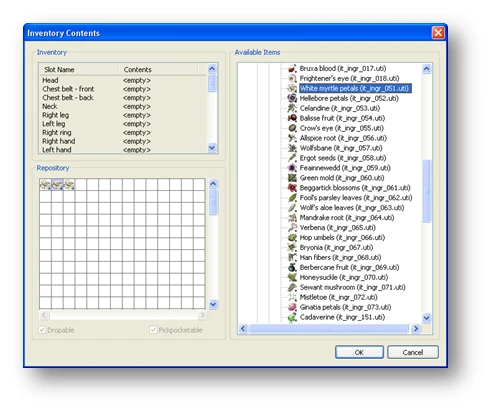Screen dimensions: 491x411
Task: Click Repository horizontal scroll left arrow
Action: pos(44,315)
